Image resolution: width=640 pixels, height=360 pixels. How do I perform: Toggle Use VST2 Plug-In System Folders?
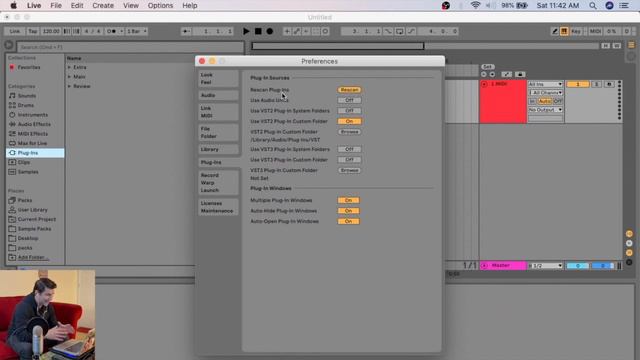(349, 111)
